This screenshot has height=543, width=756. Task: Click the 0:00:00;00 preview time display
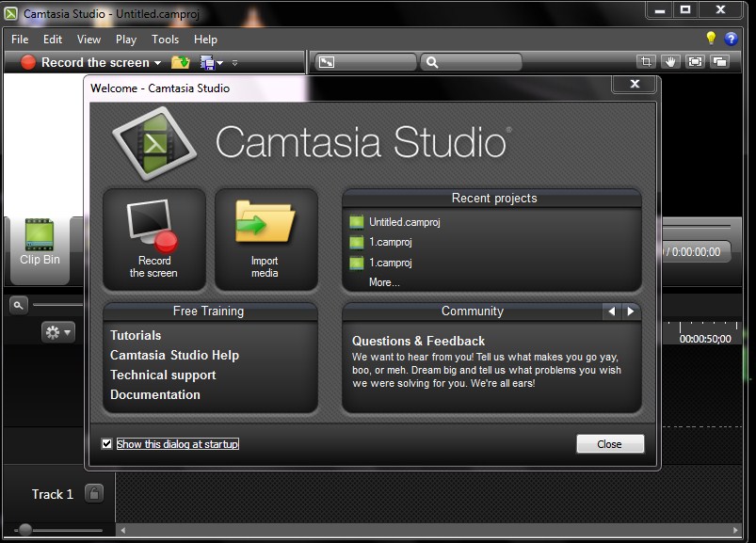(696, 252)
